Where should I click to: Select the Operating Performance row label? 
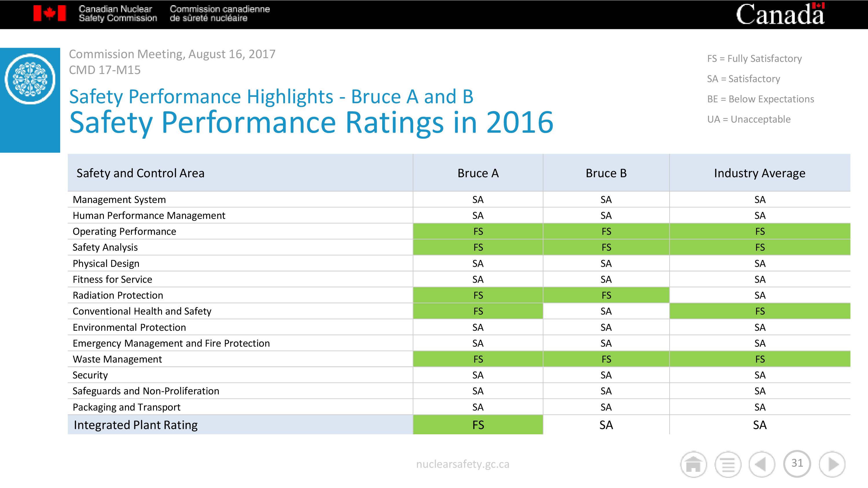pyautogui.click(x=124, y=231)
